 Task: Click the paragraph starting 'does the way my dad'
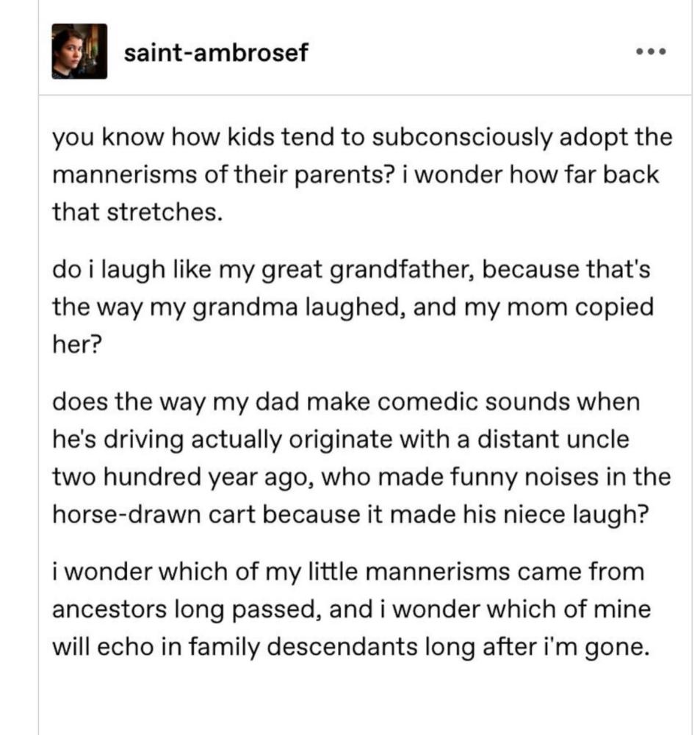tap(361, 458)
